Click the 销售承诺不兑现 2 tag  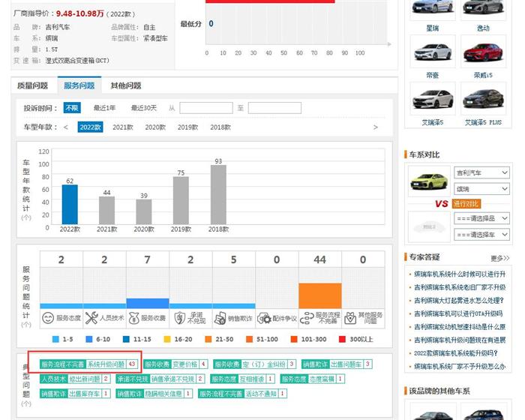160,379
